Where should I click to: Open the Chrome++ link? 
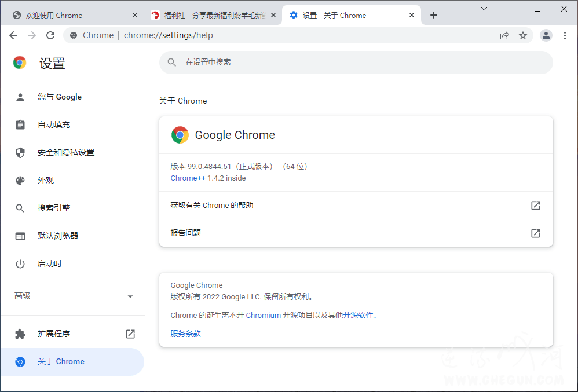pos(188,178)
